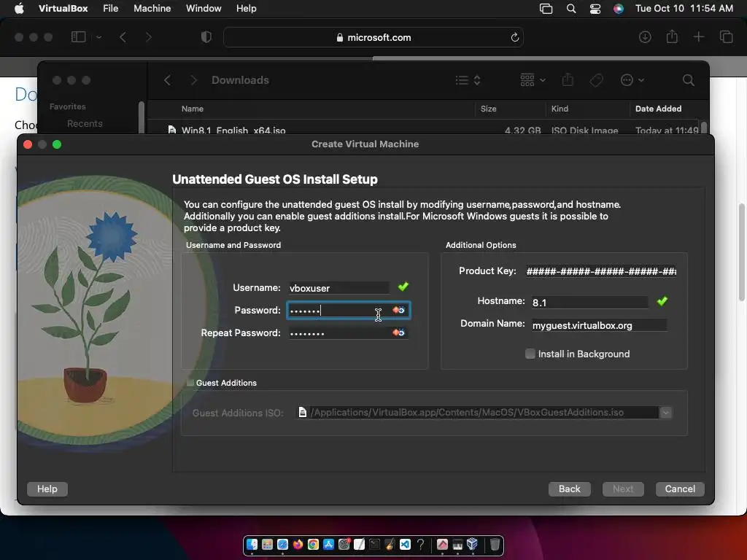Open a new Safari tab with plus icon
The image size is (747, 560).
pos(698,36)
